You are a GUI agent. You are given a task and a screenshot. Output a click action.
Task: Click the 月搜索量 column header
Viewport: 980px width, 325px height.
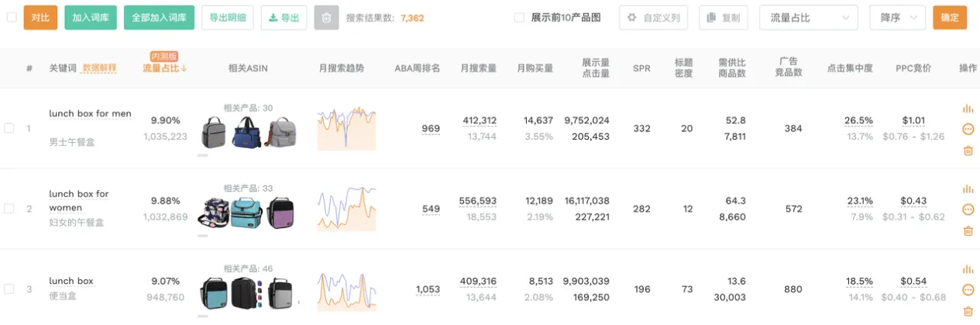pyautogui.click(x=478, y=68)
